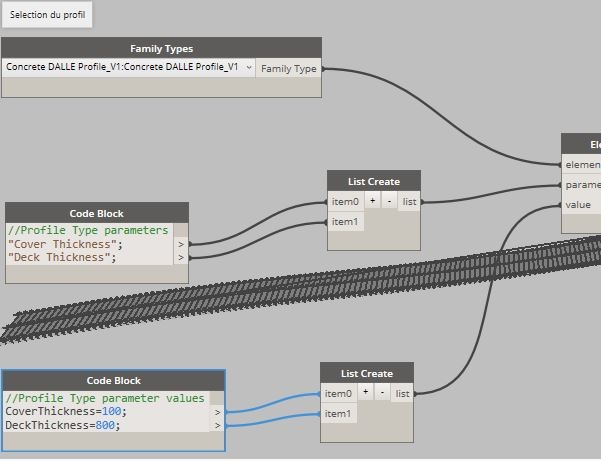
Task: Click the list output port feeding the value input
Action: pyautogui.click(x=402, y=393)
